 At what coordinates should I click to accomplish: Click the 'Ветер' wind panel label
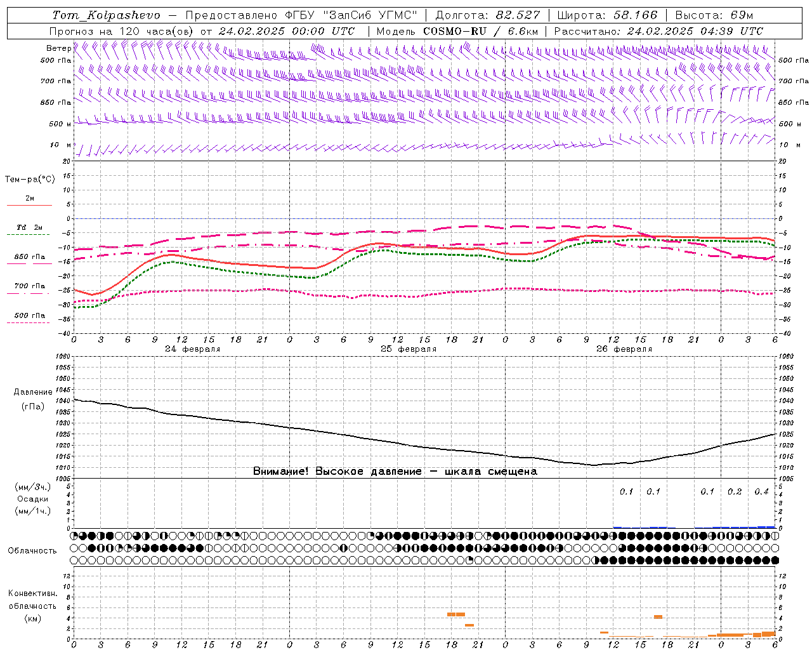tap(58, 48)
